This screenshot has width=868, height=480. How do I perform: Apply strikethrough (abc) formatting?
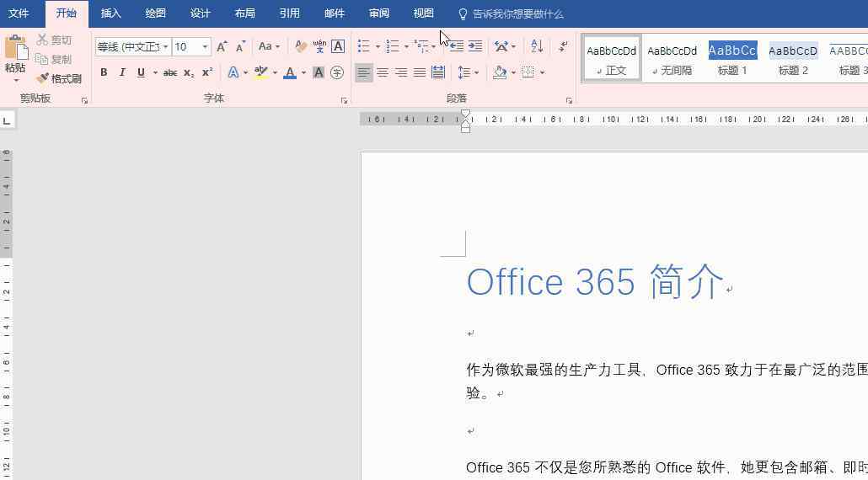[x=170, y=72]
